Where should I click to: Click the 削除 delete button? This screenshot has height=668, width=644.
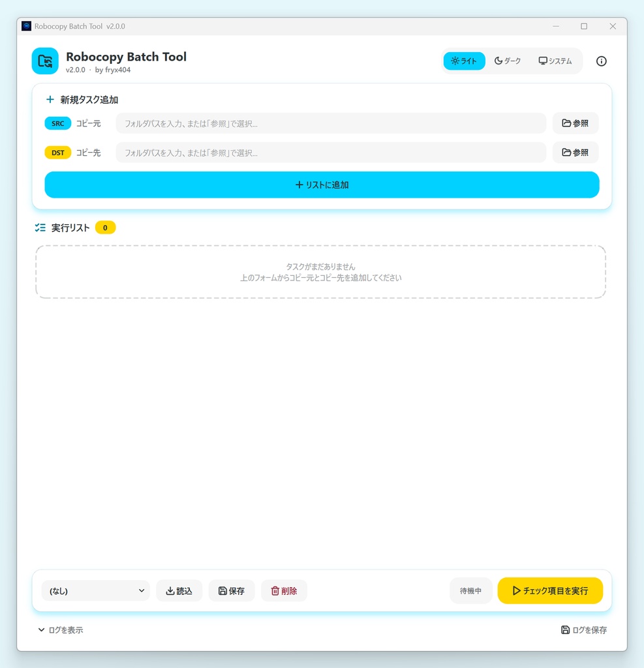(x=284, y=591)
